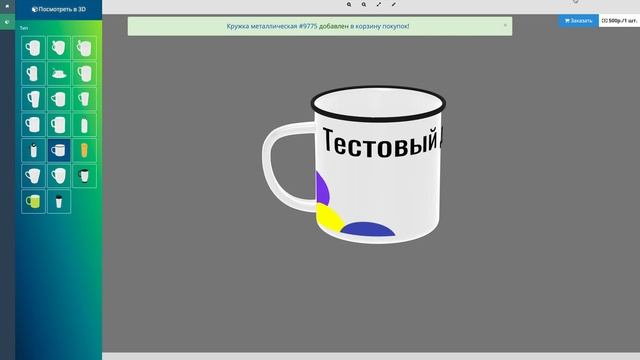This screenshot has height=360, width=640.
Task: Click the pencil edit icon in the top toolbar
Action: pyautogui.click(x=393, y=4)
